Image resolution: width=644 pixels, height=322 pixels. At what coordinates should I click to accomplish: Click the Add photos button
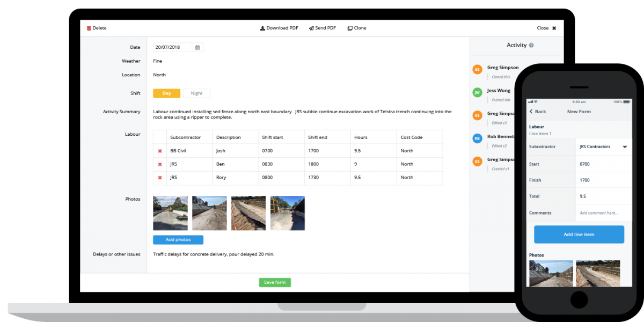[x=178, y=239]
